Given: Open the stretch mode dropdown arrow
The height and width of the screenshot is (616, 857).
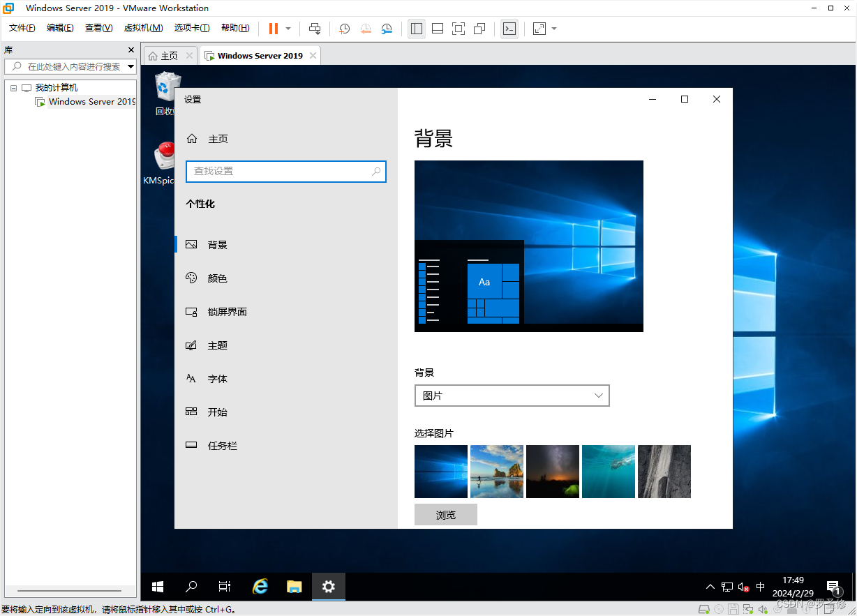Looking at the screenshot, I should tap(554, 29).
